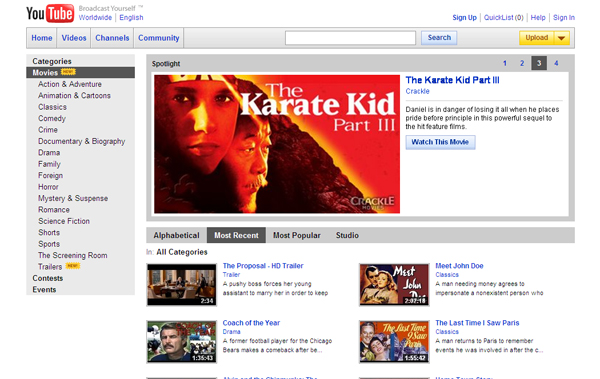Click Classics genre under Meet John Doe
600x379 pixels.
tap(447, 274)
